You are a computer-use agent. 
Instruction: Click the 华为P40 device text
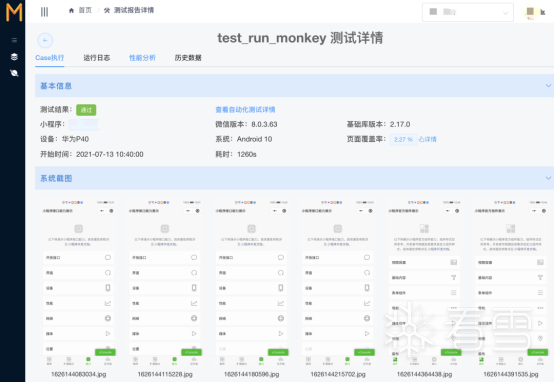tap(76, 139)
